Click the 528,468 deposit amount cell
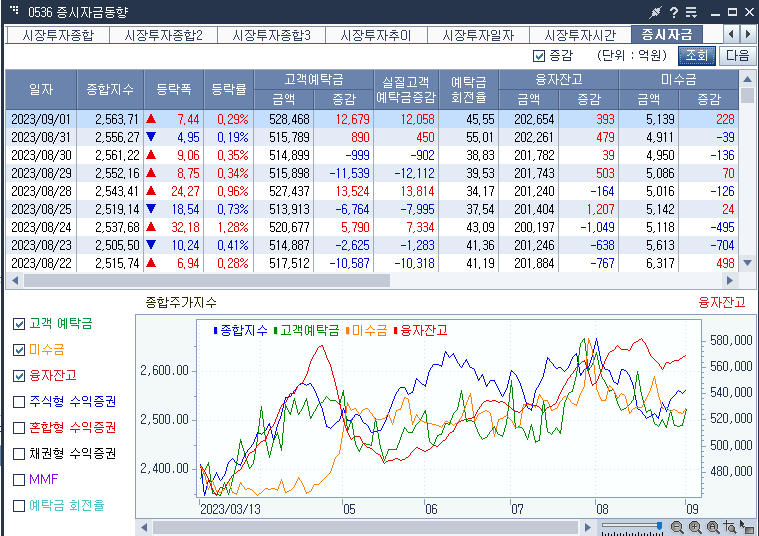 (x=284, y=119)
